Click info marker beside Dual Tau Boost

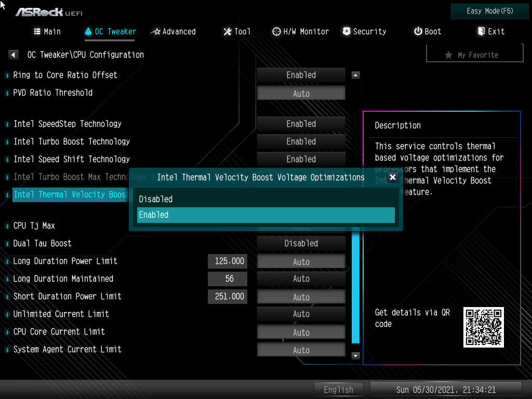pos(7,244)
